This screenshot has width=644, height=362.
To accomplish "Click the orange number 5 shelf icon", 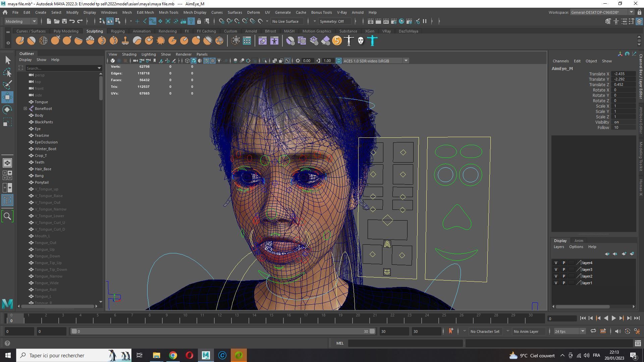I will [337, 41].
